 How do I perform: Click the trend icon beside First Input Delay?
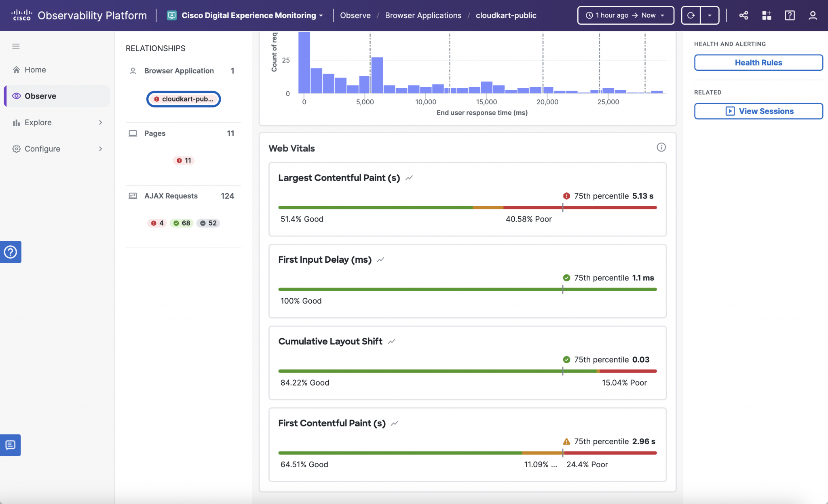380,260
